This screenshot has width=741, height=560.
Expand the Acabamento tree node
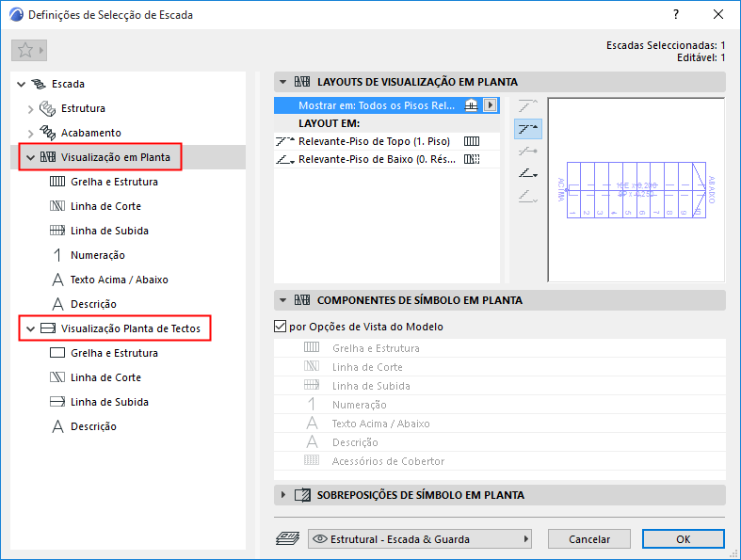pos(31,134)
